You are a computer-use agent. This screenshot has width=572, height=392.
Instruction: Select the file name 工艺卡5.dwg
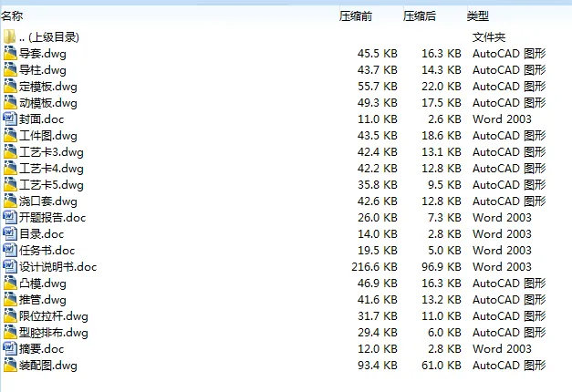[x=51, y=185]
